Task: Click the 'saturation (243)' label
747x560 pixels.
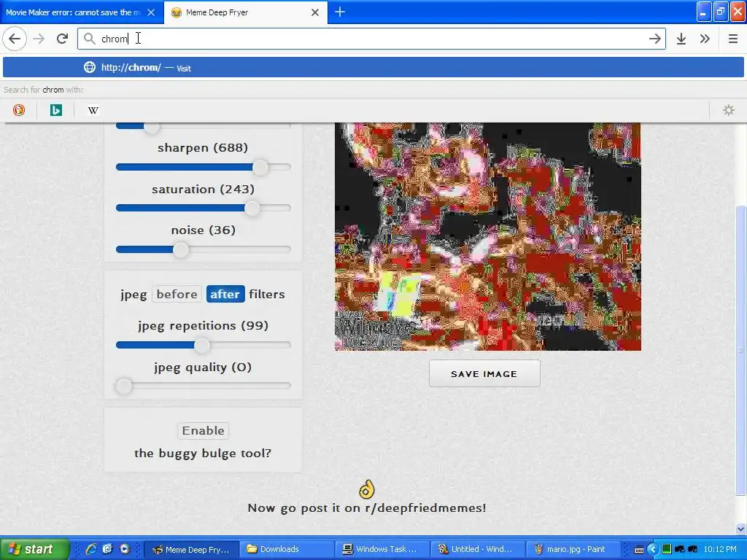Action: pos(203,189)
